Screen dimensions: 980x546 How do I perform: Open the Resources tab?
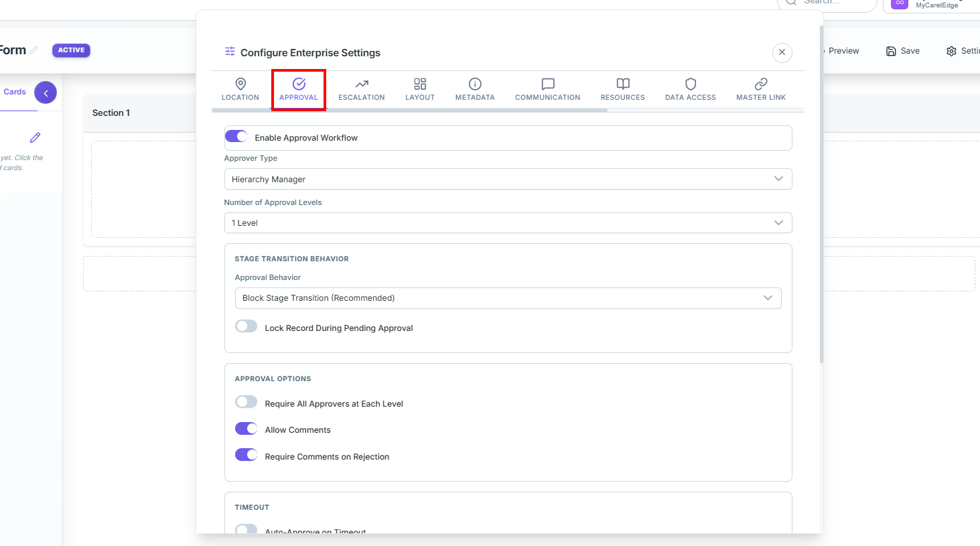tap(623, 90)
